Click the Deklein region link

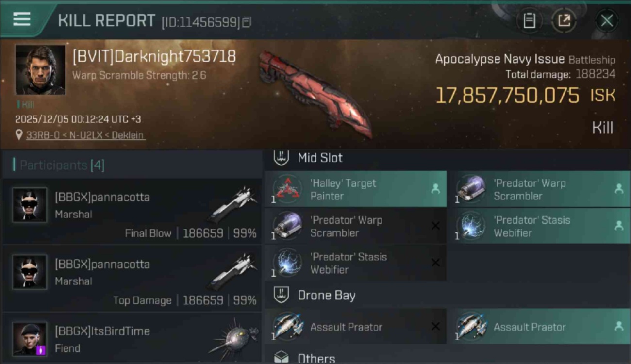(x=128, y=135)
